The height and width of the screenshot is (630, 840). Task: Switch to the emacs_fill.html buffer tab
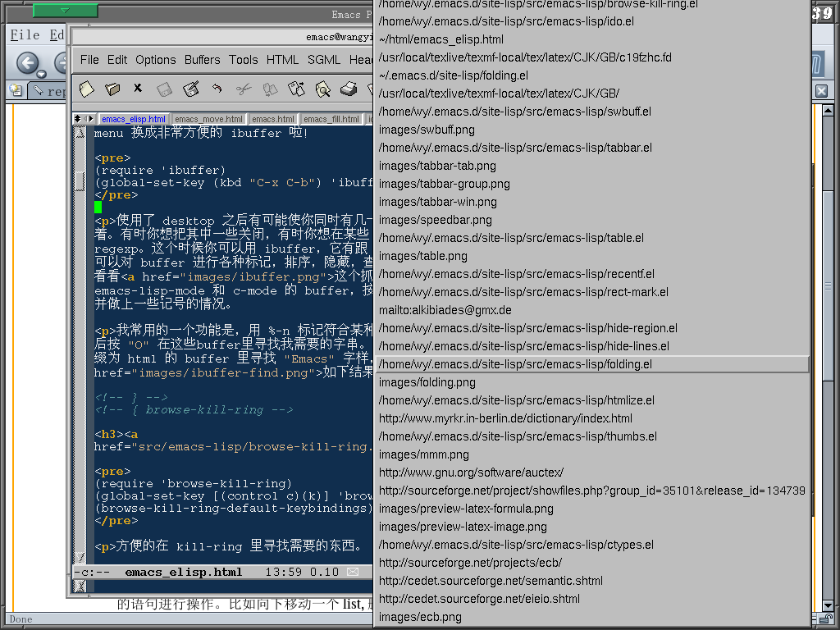pyautogui.click(x=331, y=119)
